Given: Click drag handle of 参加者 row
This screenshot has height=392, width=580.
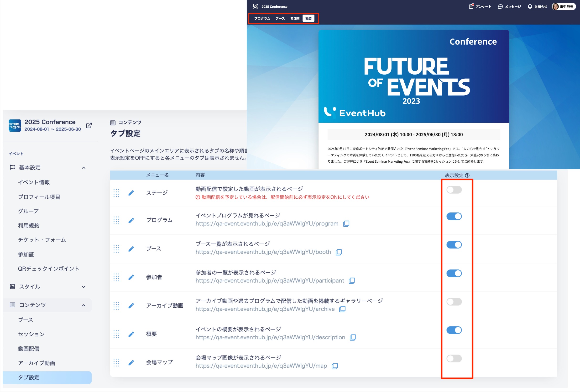Looking at the screenshot, I should point(116,277).
